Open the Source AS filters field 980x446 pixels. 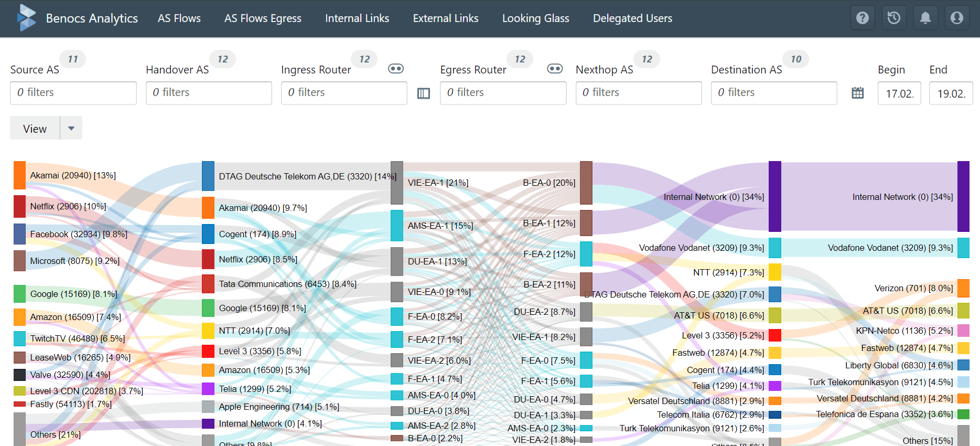[x=73, y=93]
